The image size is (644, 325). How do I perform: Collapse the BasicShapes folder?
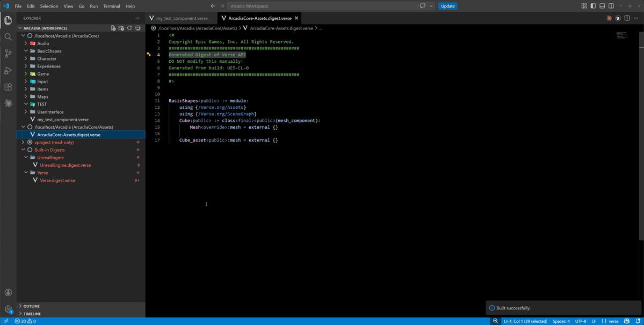click(x=26, y=51)
